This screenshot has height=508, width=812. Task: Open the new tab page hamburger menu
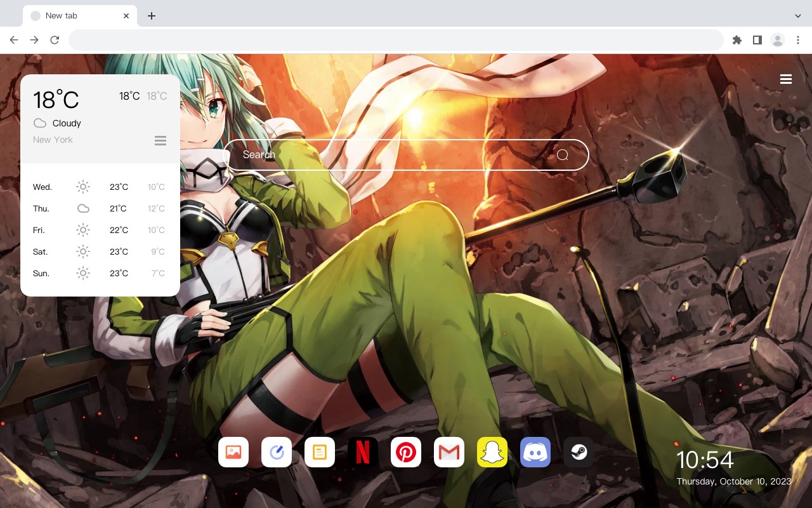tap(786, 79)
